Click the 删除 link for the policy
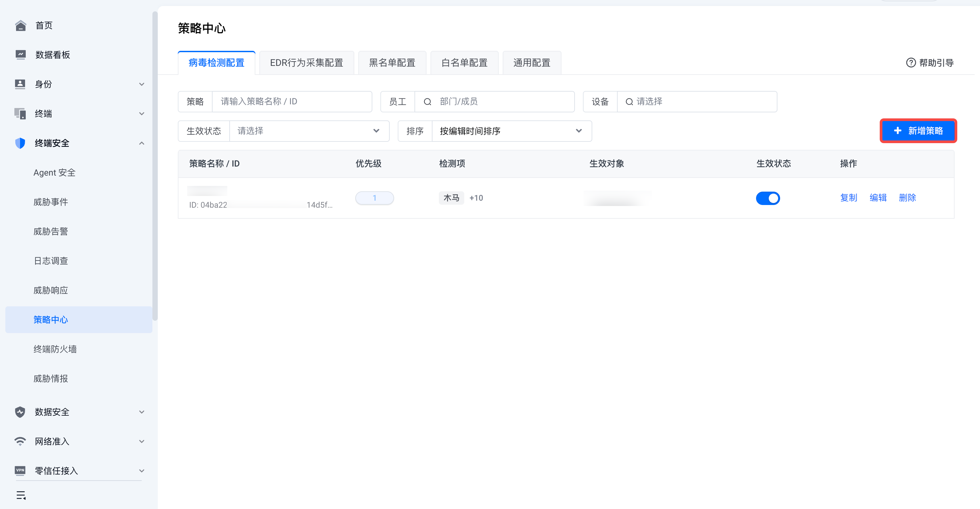Screen dimensions: 980x509 coord(907,198)
